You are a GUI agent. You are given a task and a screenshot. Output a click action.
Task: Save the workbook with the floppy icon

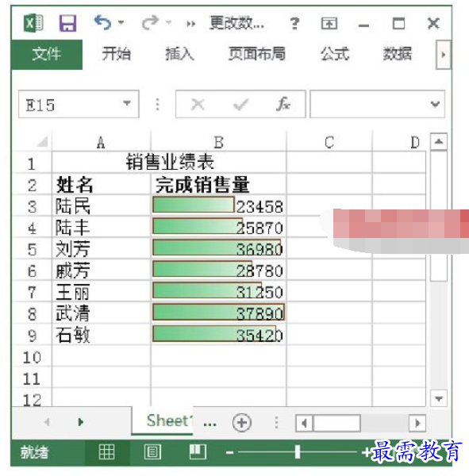pyautogui.click(x=67, y=23)
